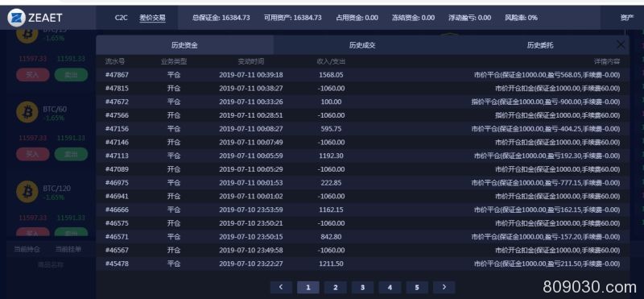Open the 差价交易 section
The width and height of the screenshot is (644, 299).
coord(152,18)
